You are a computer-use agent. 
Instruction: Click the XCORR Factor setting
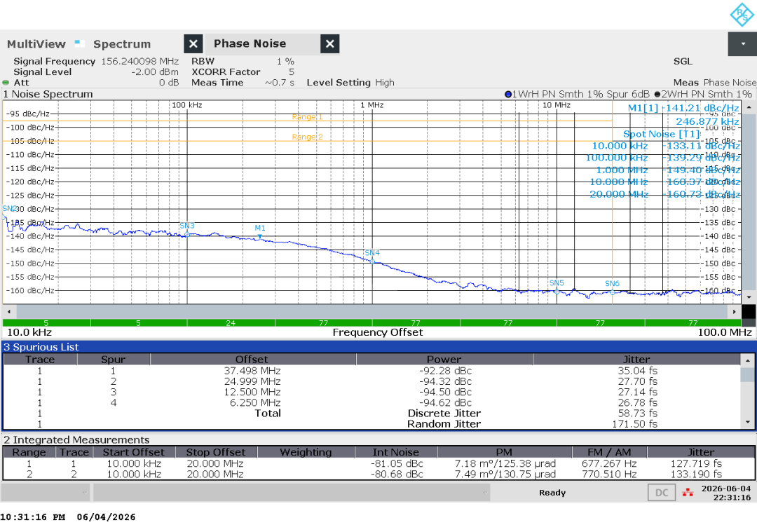243,72
